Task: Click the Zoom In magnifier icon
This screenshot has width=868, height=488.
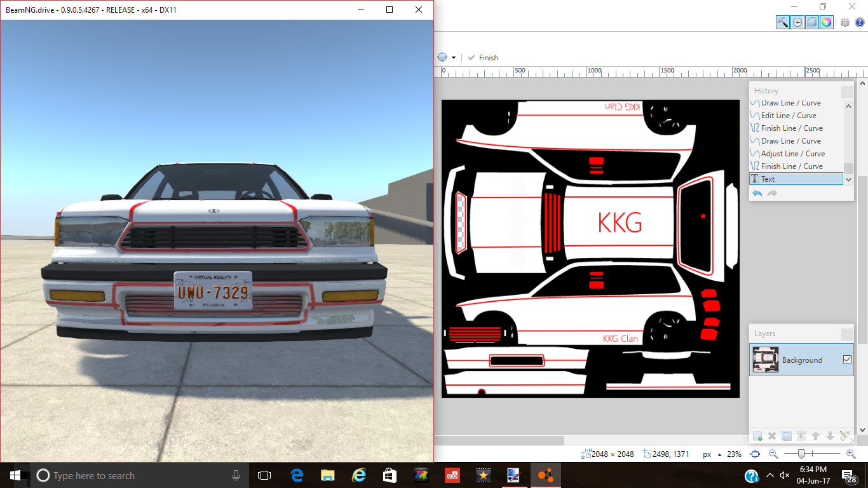Action: coord(851,454)
